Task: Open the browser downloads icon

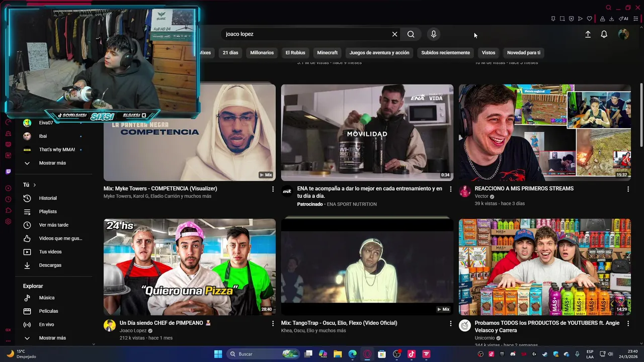Action: coord(611,19)
